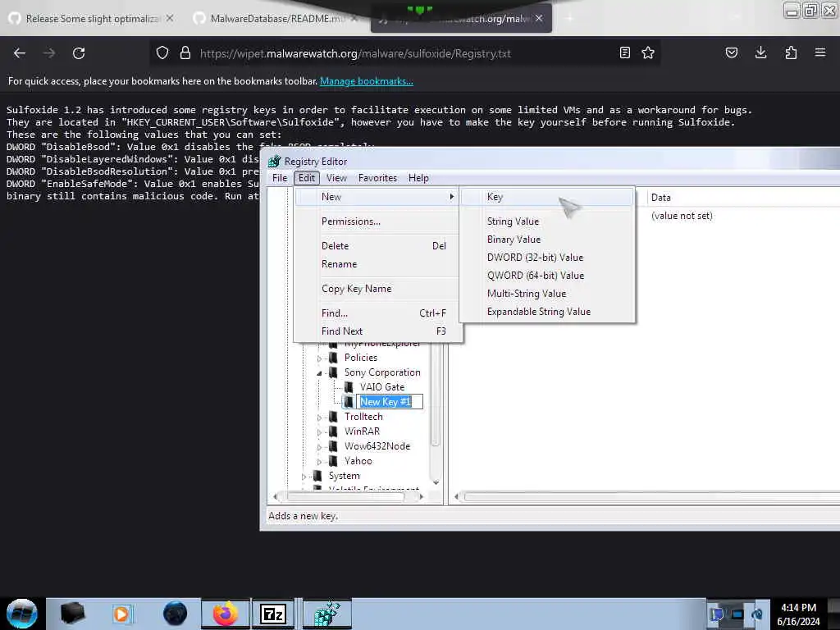
Task: Switch to the MalwareDatabase/README tab
Action: click(x=276, y=18)
